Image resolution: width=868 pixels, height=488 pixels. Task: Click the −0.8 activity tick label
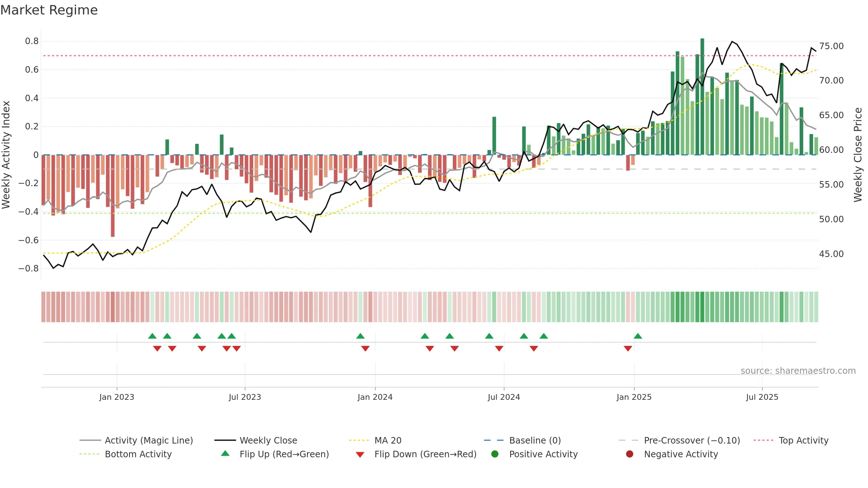click(x=29, y=268)
